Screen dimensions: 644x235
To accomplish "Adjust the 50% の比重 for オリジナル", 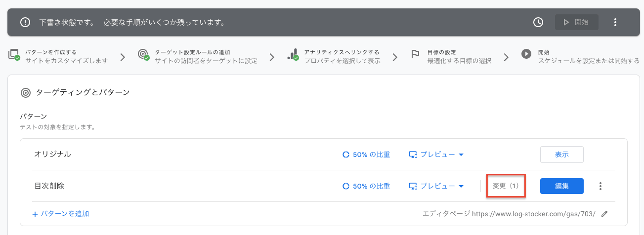I will (x=367, y=155).
